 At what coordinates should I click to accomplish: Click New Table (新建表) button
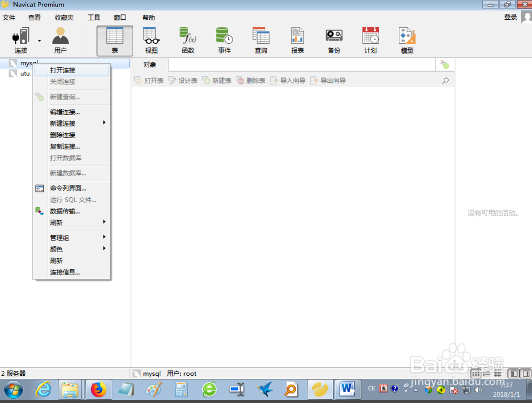click(x=217, y=80)
